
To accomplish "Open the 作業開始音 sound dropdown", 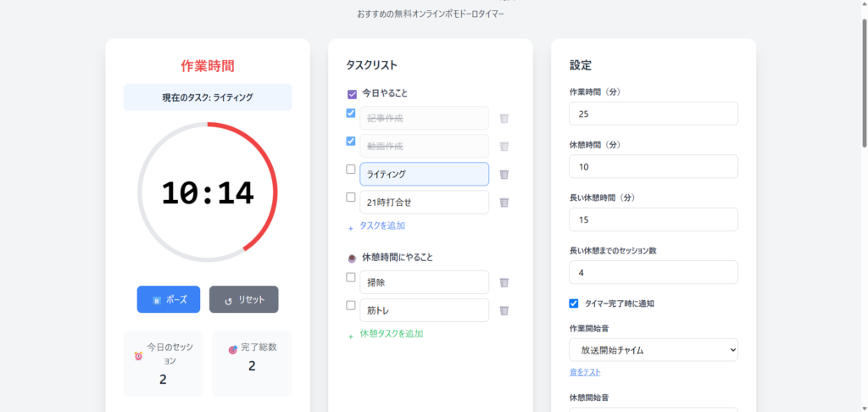I will pyautogui.click(x=654, y=350).
